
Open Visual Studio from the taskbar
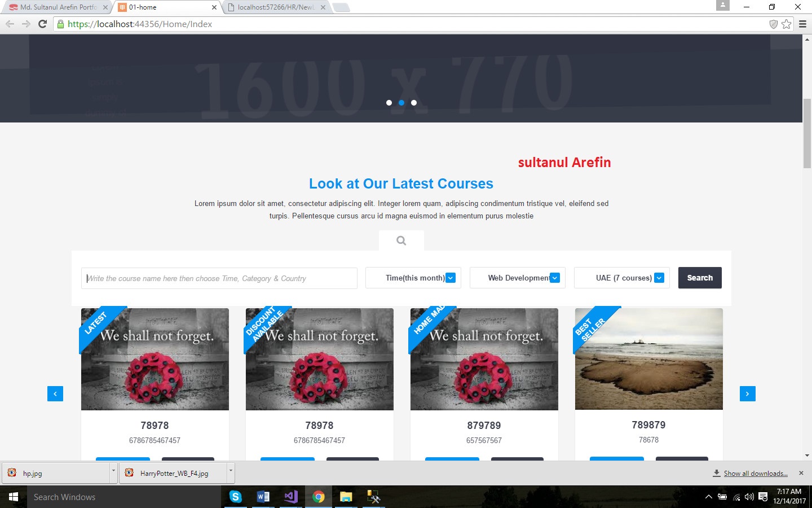[x=291, y=497]
